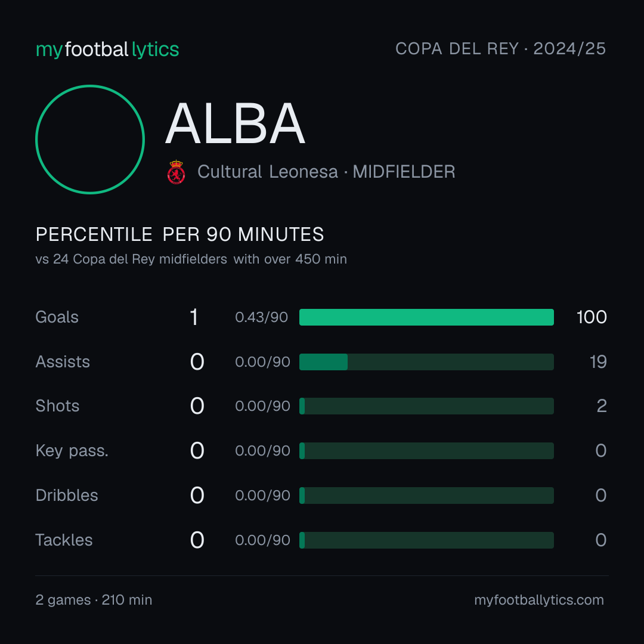
Task: Click the 0.43/90 goals rate
Action: pyautogui.click(x=261, y=317)
